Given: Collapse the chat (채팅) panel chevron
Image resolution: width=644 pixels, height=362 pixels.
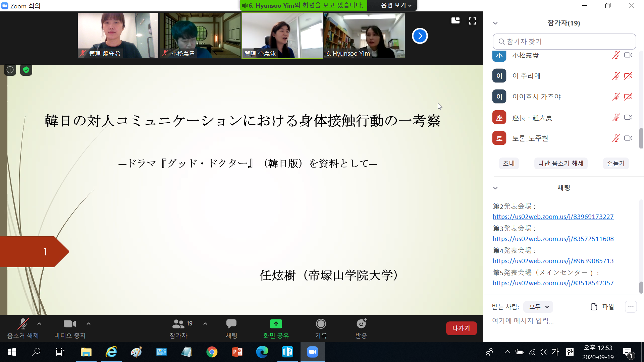Looking at the screenshot, I should 495,188.
